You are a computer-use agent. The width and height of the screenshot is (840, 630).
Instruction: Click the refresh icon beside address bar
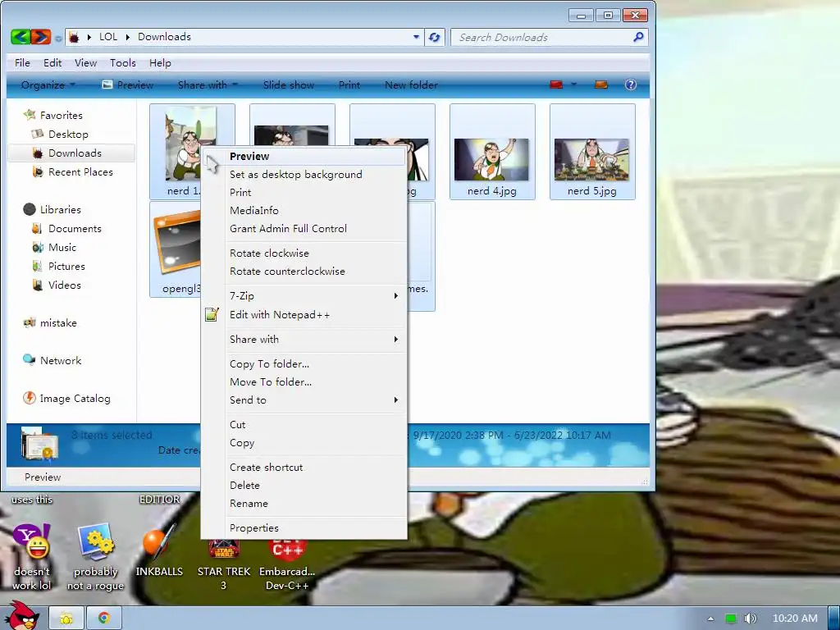tap(435, 37)
